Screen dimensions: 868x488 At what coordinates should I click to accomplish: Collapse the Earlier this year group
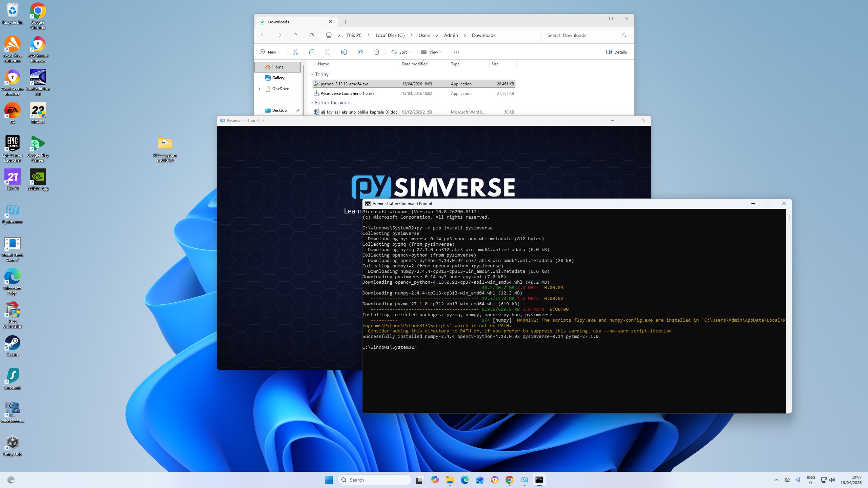[x=312, y=103]
